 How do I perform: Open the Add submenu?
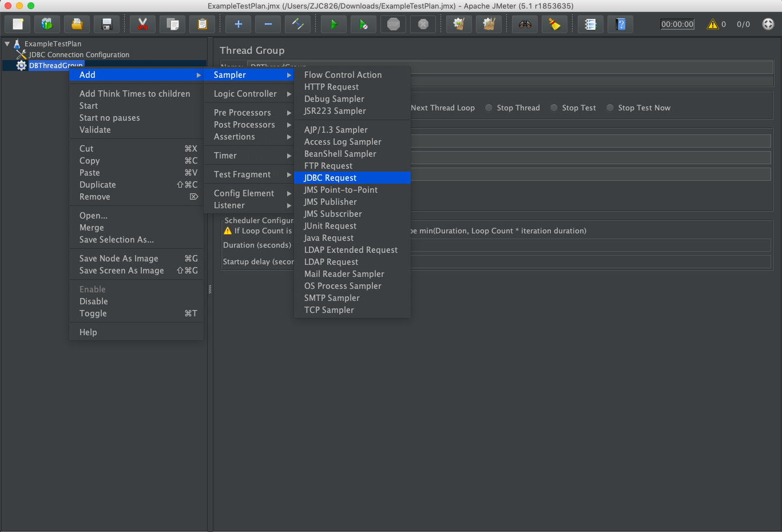tap(136, 75)
